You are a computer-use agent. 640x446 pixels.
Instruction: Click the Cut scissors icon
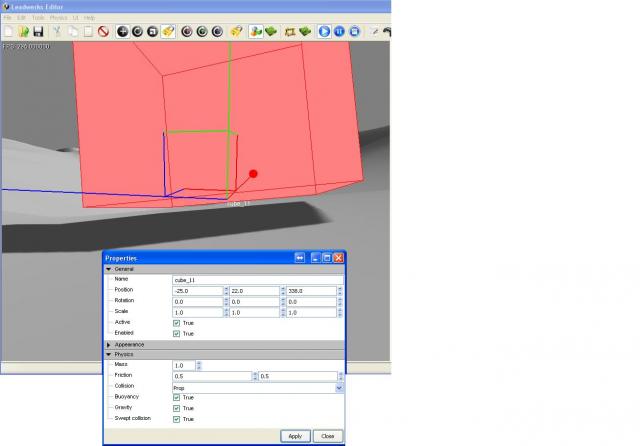pos(58,32)
